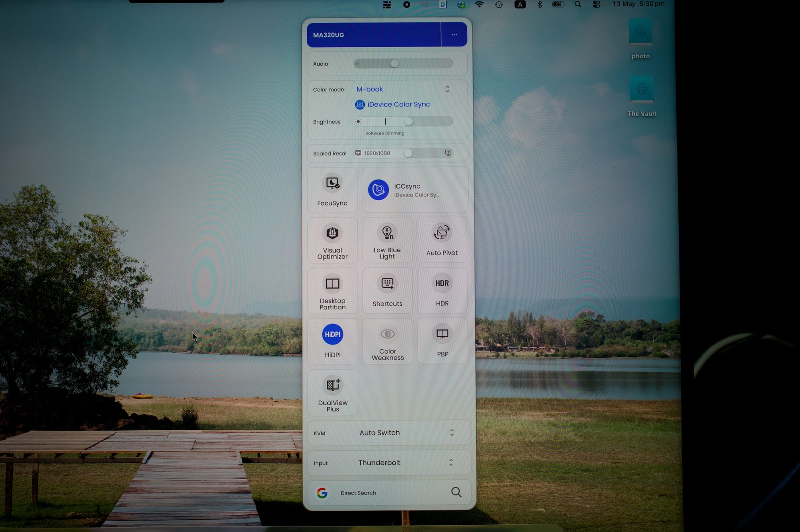800x532 pixels.
Task: Enable Color Weakness mode
Action: click(388, 342)
